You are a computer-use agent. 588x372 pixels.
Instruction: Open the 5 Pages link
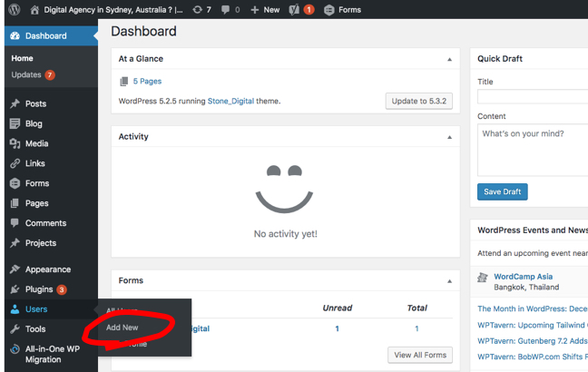[147, 81]
